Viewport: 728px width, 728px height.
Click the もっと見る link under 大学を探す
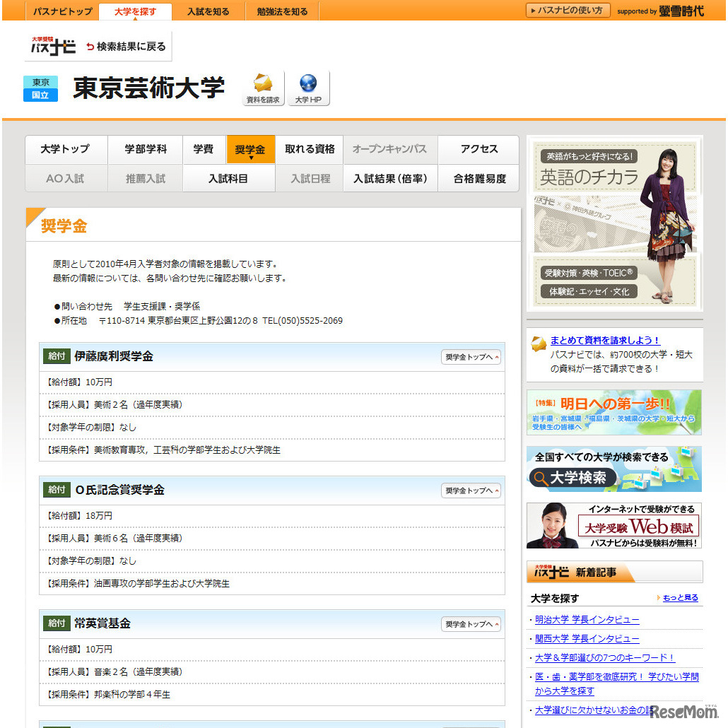[x=681, y=598]
